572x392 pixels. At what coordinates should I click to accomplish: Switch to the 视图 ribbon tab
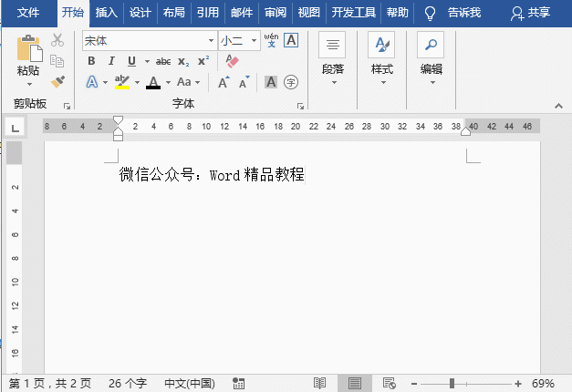pyautogui.click(x=309, y=13)
